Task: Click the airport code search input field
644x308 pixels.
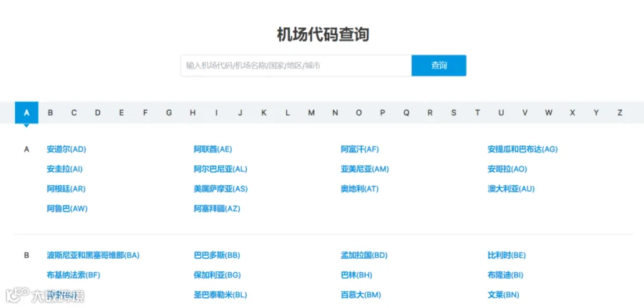Action: click(296, 66)
